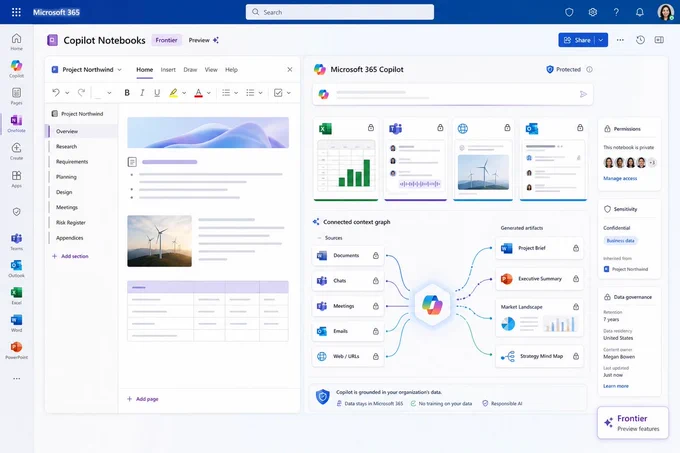Click Add section link
The height and width of the screenshot is (453, 680).
click(x=70, y=256)
